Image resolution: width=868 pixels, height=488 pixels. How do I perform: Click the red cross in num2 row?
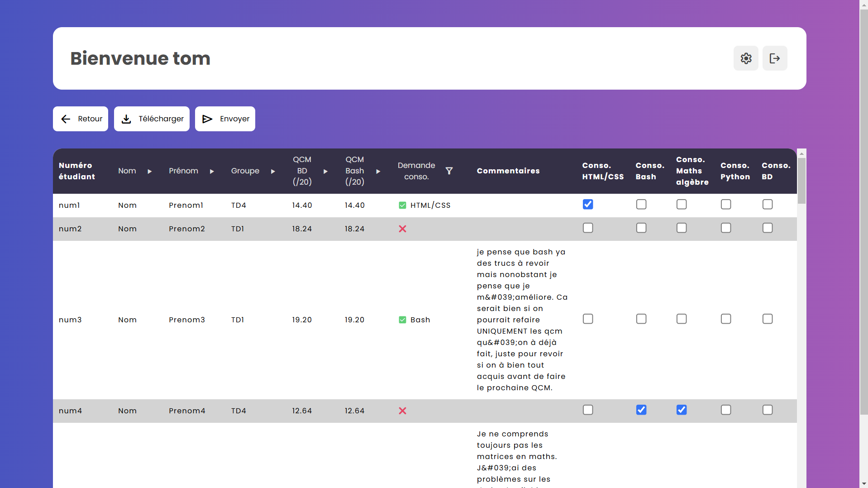(402, 229)
